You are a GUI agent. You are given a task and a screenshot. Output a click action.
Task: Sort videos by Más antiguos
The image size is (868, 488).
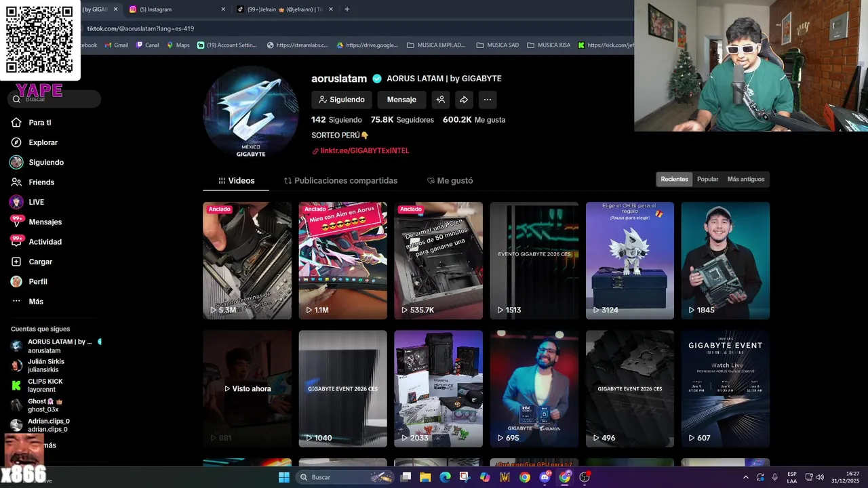[745, 180]
